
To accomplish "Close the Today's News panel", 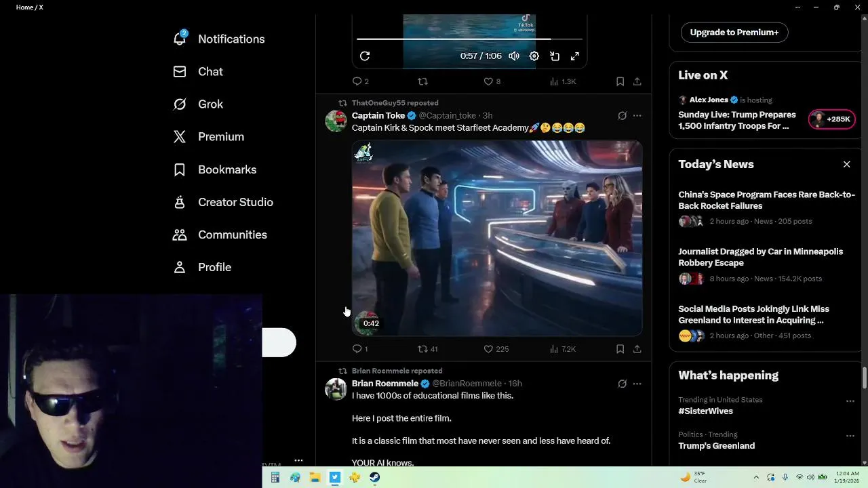I will [846, 164].
